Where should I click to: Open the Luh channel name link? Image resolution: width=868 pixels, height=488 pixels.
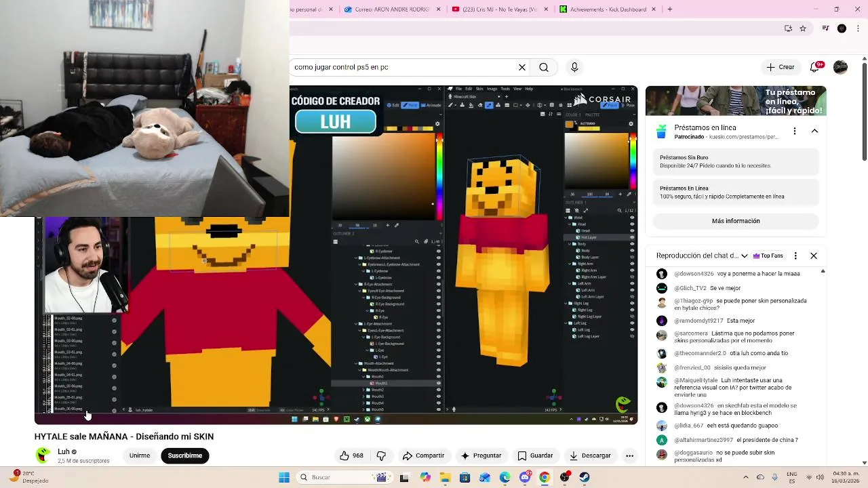64,451
